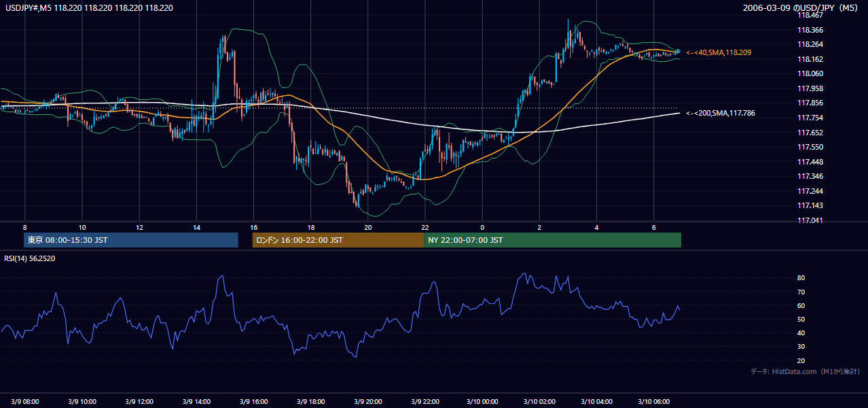The height and width of the screenshot is (408, 868).
Task: Click the 117.550 price axis label
Action: pos(810,147)
